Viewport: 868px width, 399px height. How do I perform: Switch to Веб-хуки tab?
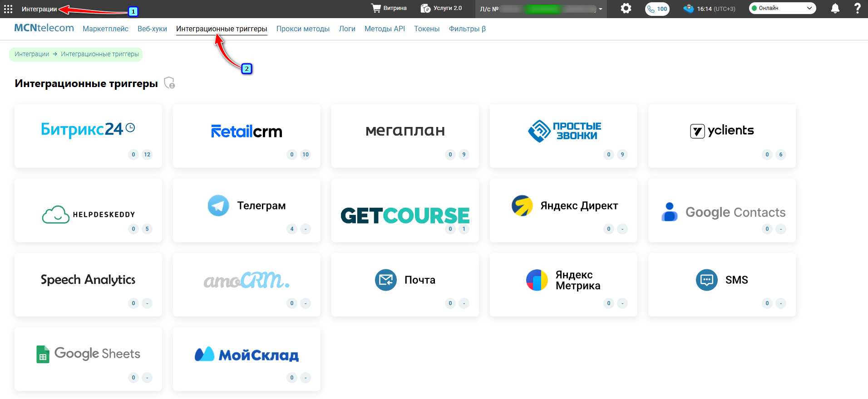(152, 29)
